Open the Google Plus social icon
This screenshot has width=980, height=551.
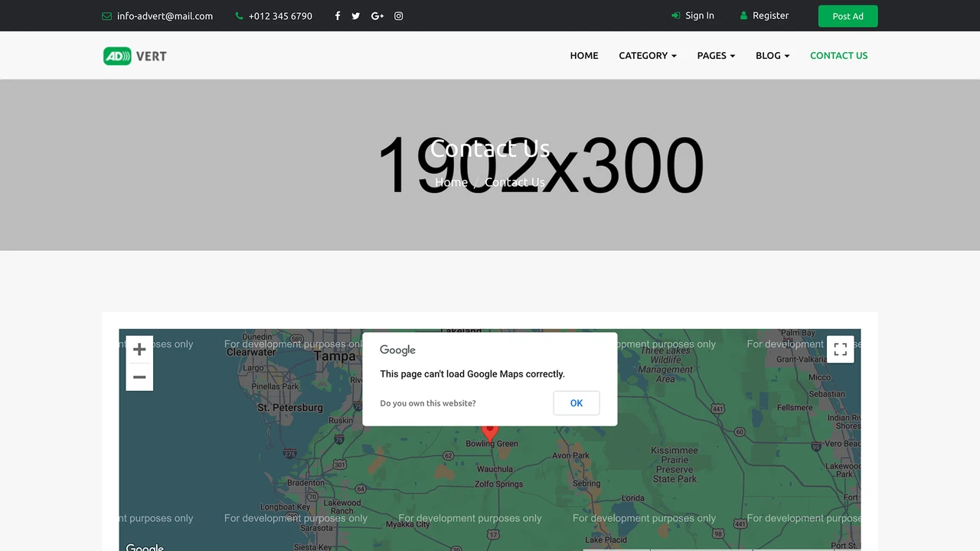coord(377,16)
